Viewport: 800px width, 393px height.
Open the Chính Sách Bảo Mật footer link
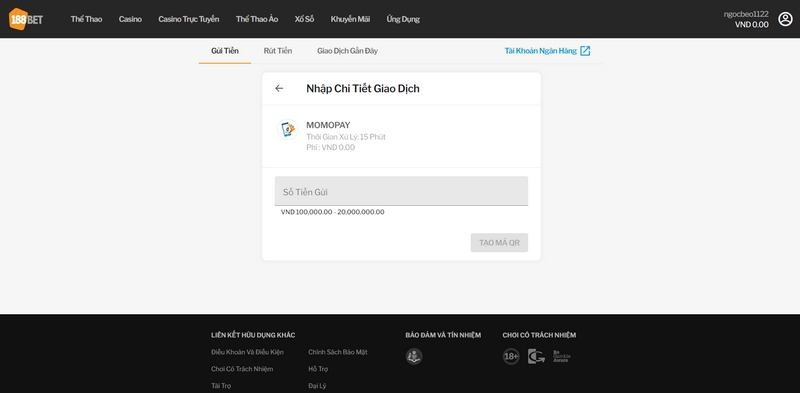tap(338, 352)
